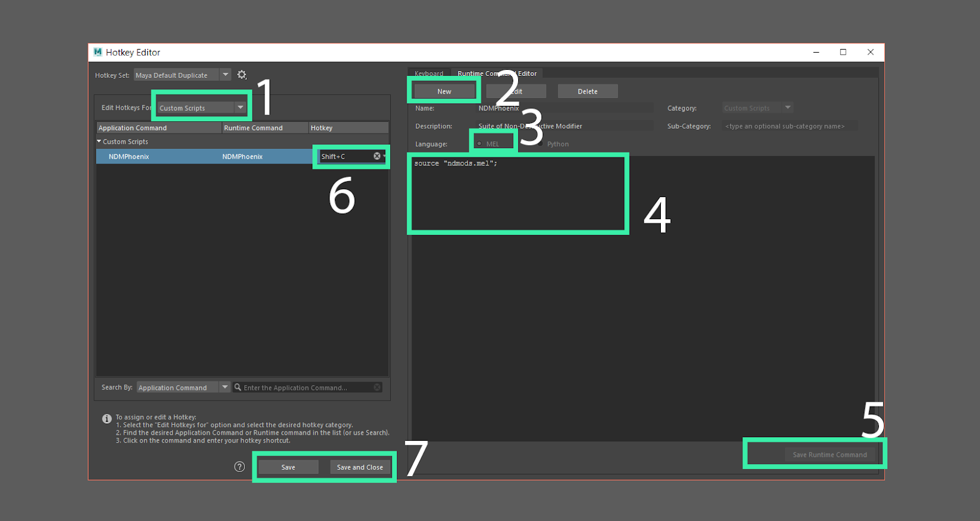This screenshot has width=980, height=521.
Task: Minimize the Hotkey Editor window
Action: pyautogui.click(x=816, y=52)
